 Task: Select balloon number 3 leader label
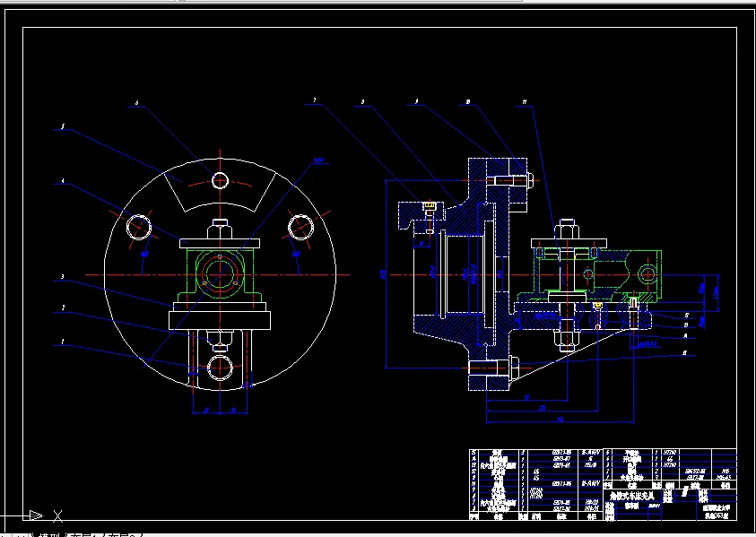(x=63, y=277)
